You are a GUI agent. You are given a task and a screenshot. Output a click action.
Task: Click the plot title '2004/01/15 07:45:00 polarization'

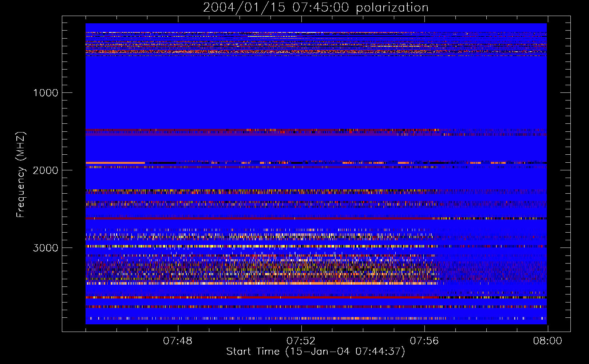[x=316, y=7]
